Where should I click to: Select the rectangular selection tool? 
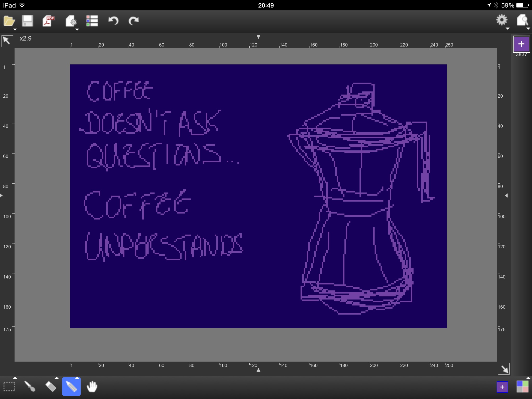pos(9,387)
